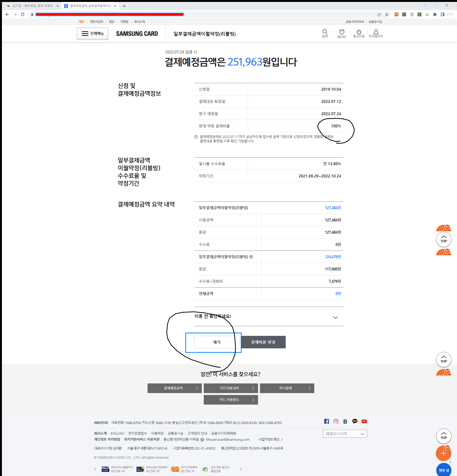
Task: Open 전자민원접수 footer link
Action: pos(137,433)
